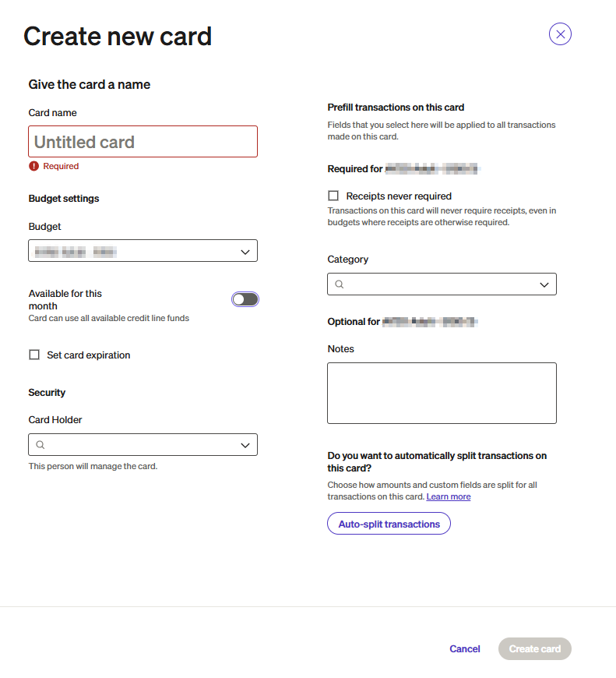Click inside the Notes text area
Viewport: 616px width, 678px height.
pos(442,393)
